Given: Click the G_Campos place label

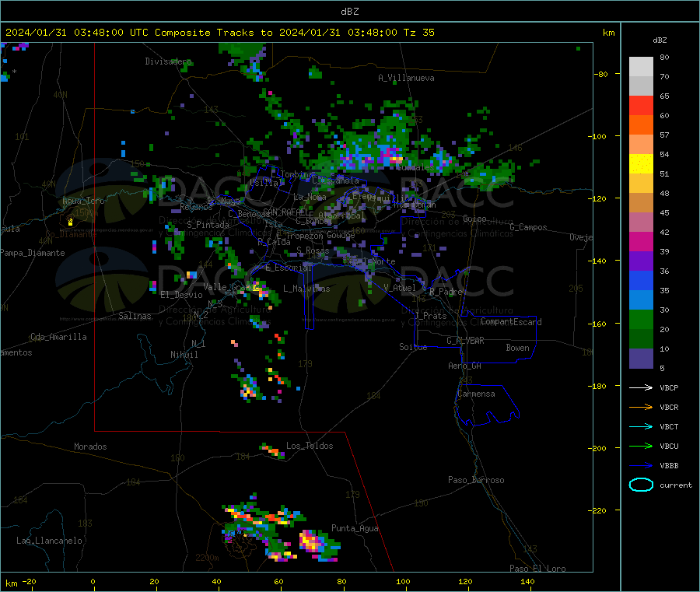Looking at the screenshot, I should [528, 227].
